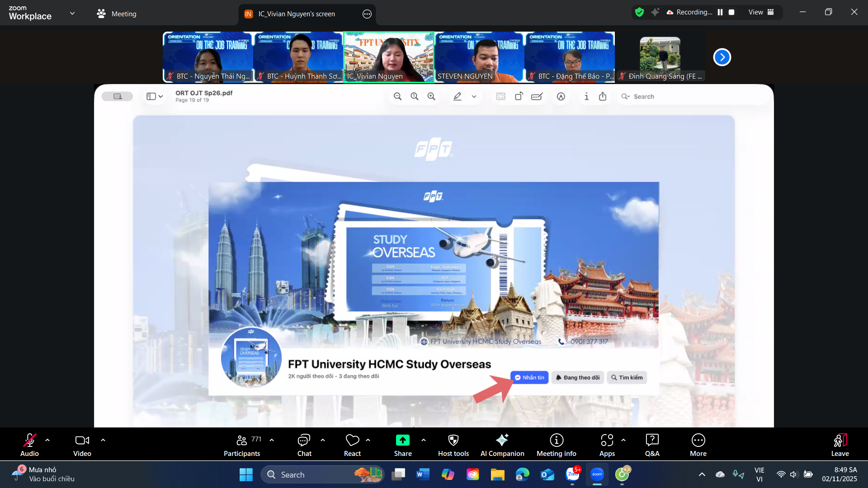
Task: Launch AI Companion
Action: click(x=502, y=445)
